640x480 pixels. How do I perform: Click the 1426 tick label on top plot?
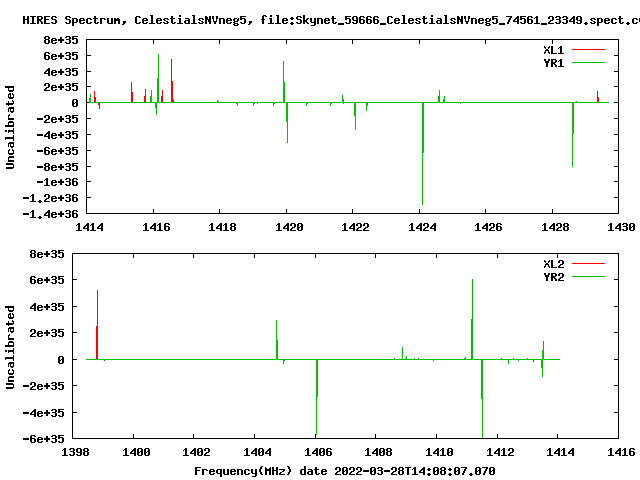point(488,227)
